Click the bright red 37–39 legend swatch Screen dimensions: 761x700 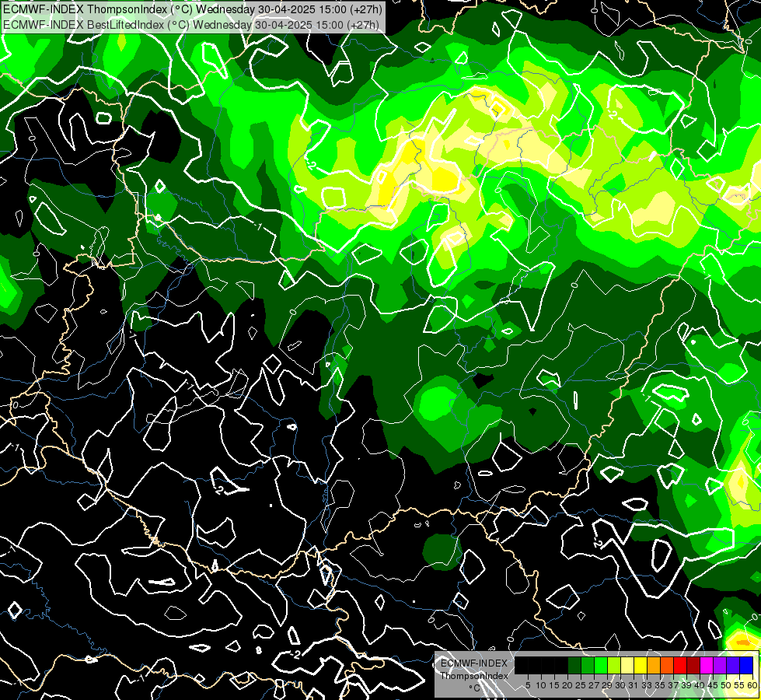680,666
